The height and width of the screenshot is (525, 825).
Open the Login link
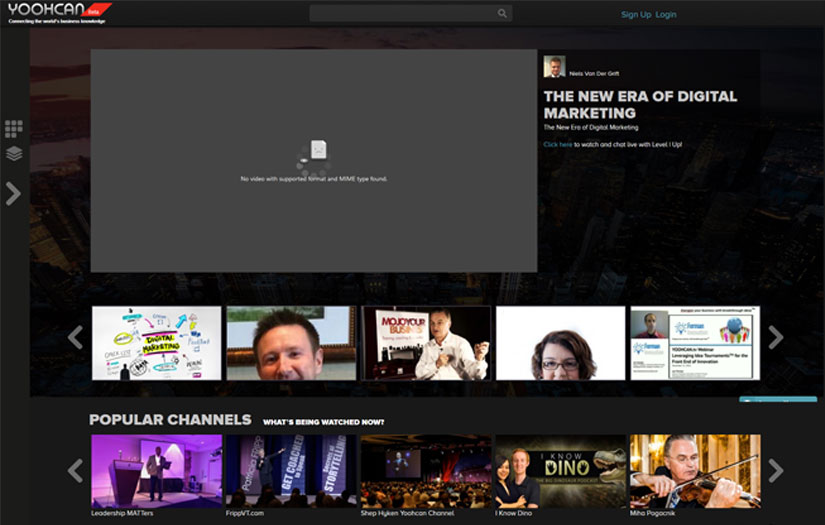pos(666,15)
